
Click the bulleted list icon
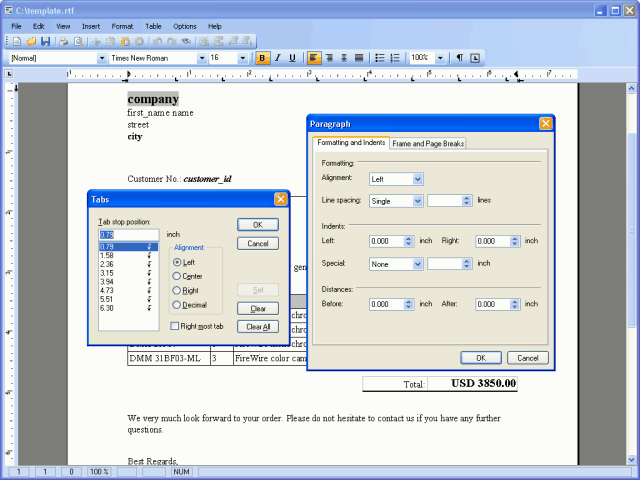coord(380,58)
